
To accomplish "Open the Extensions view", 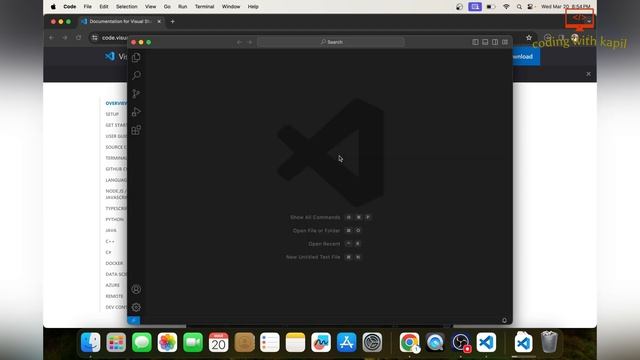I will [x=136, y=130].
